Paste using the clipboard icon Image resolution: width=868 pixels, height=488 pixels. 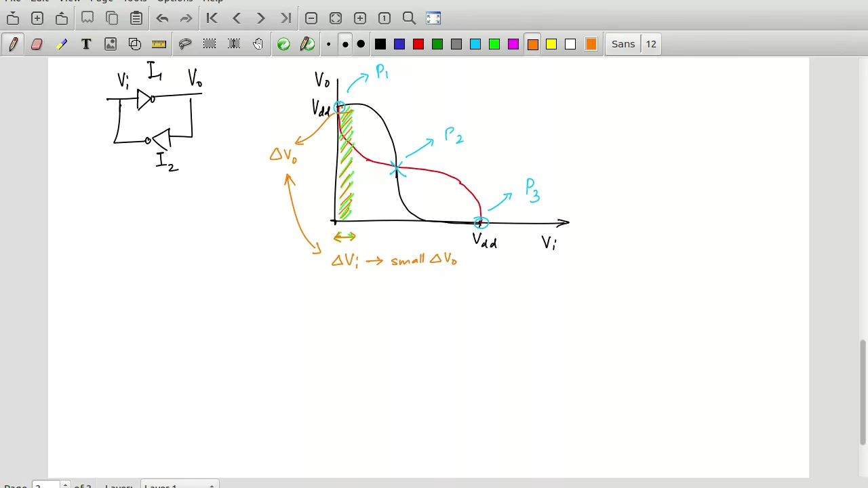tap(136, 18)
